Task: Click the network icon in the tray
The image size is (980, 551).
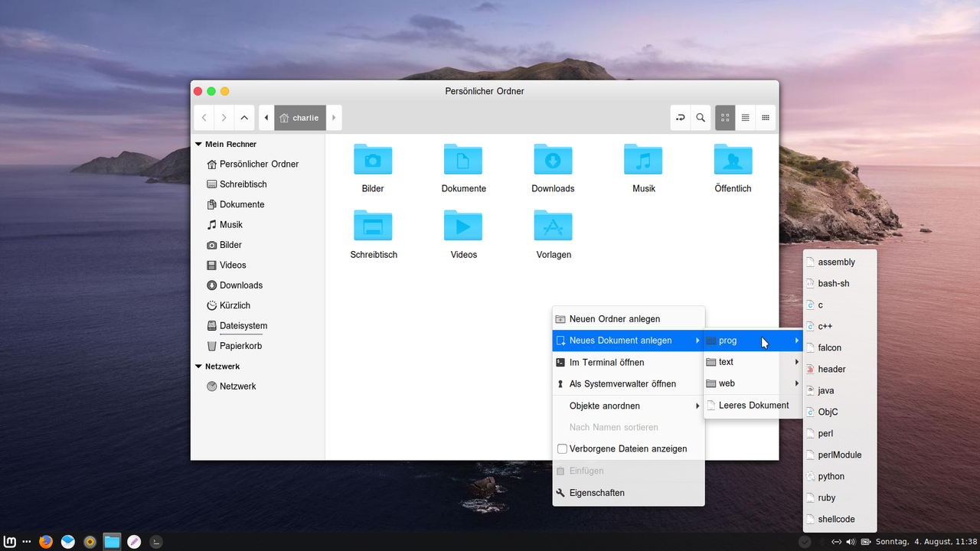Action: (x=835, y=542)
